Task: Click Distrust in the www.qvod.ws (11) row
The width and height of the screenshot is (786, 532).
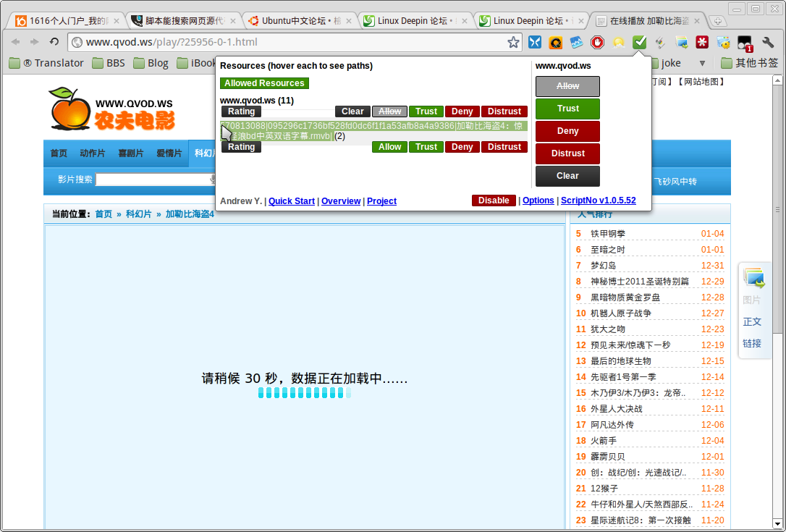Action: (x=504, y=111)
